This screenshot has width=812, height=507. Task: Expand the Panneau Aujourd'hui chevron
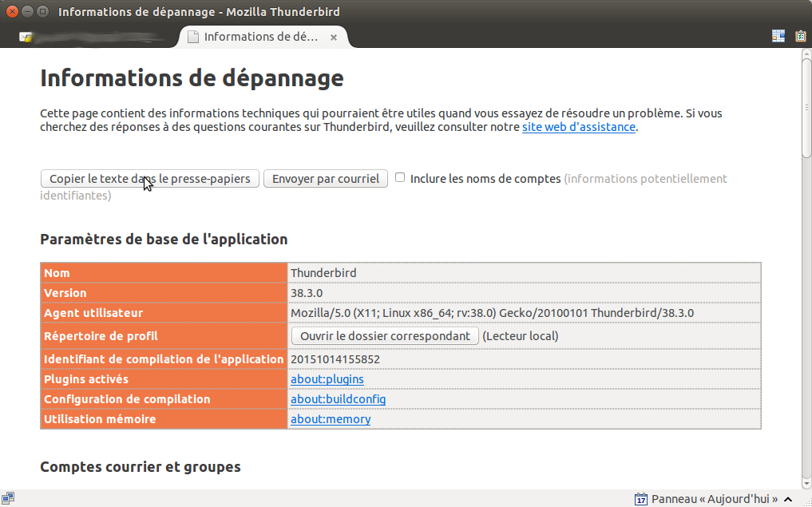coord(789,499)
